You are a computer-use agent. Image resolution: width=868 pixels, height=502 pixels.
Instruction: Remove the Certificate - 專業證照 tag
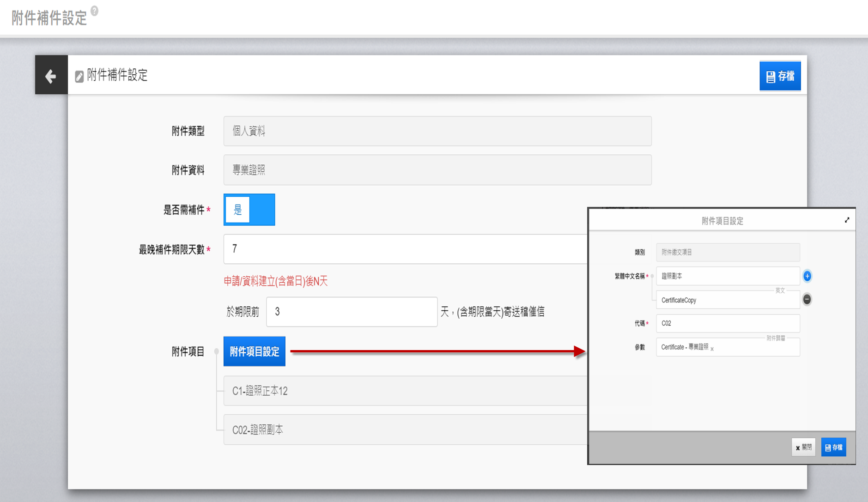pos(712,349)
